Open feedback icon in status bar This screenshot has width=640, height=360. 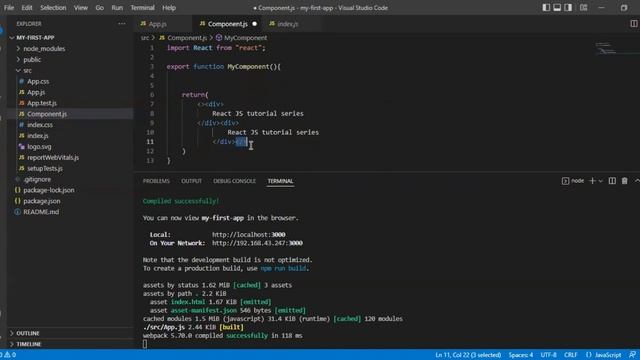point(633,355)
